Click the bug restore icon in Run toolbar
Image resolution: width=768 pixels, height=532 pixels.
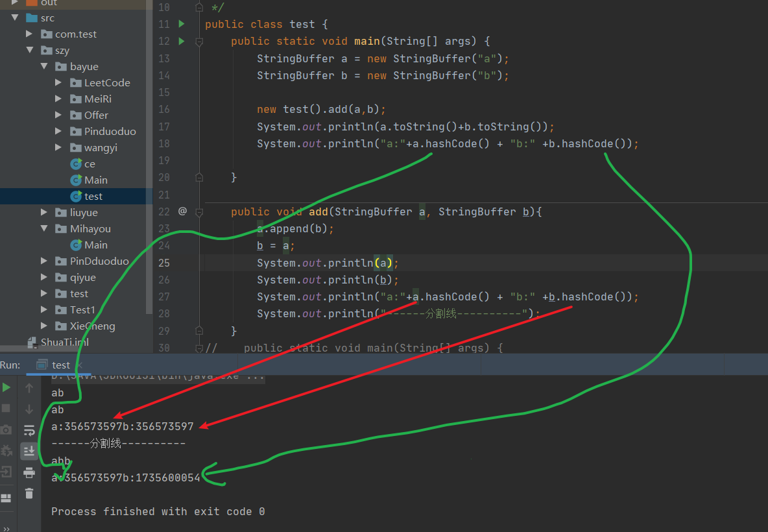pyautogui.click(x=6, y=451)
